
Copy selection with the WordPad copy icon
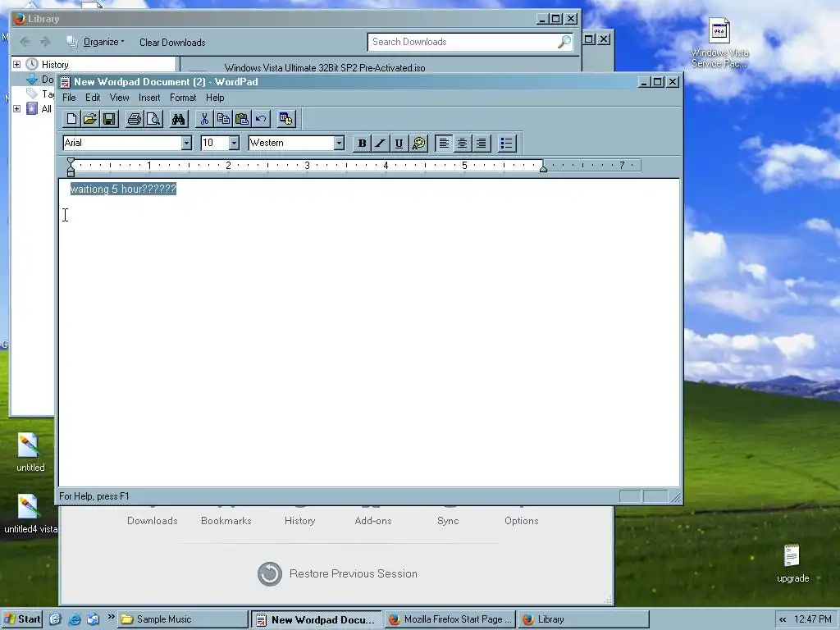223,119
